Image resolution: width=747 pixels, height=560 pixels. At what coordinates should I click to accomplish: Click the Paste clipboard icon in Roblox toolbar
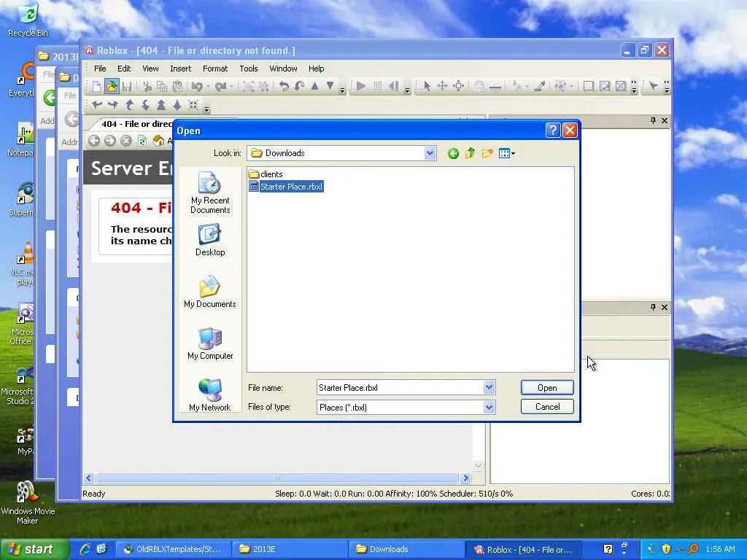pyautogui.click(x=177, y=86)
